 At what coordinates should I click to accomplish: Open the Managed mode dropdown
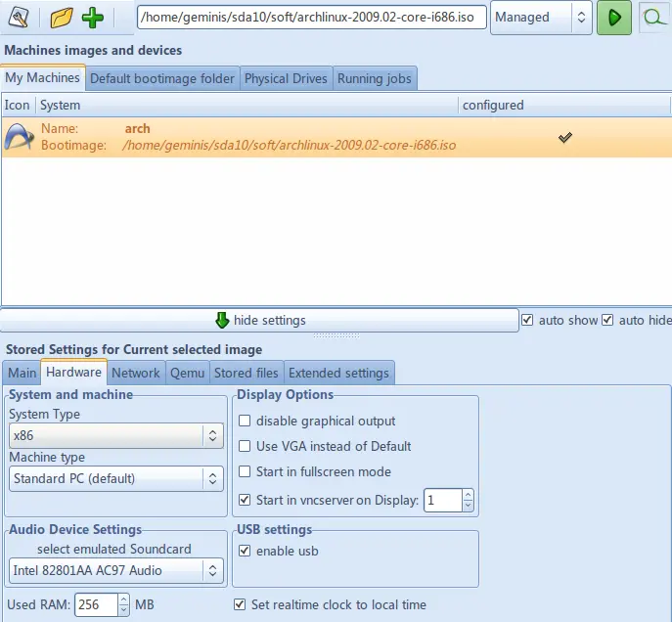541,18
